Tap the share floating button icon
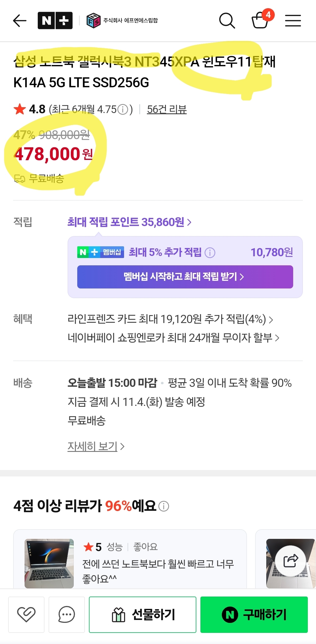Viewport: 316px width, 644px height. [291, 561]
